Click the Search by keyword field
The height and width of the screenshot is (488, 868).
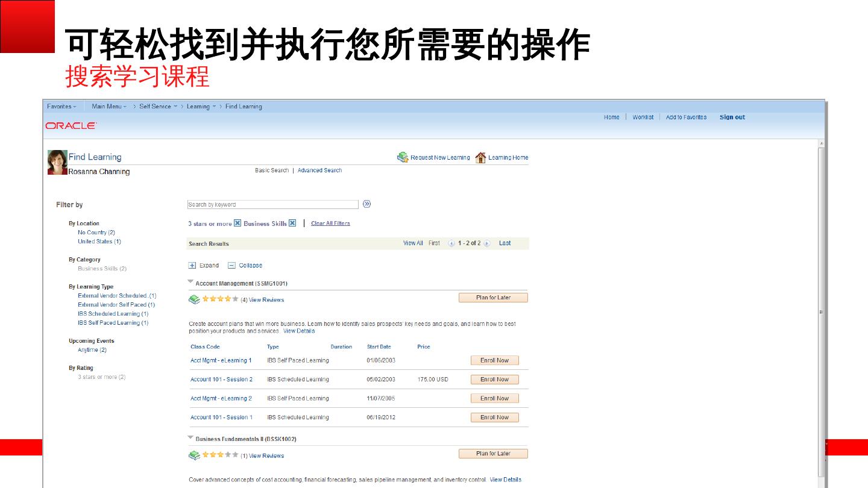coord(272,205)
